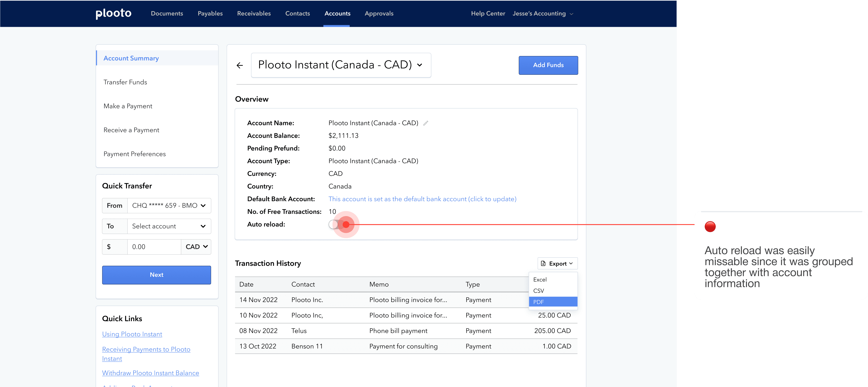Open the To Select account dropdown
Screen dimensions: 868x387
169,226
